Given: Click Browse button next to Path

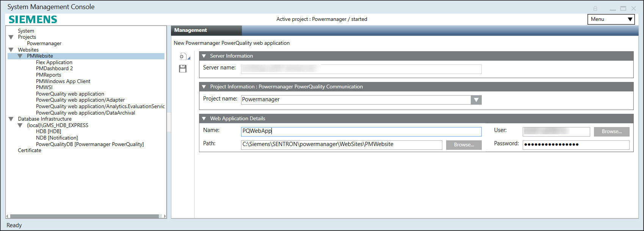Looking at the screenshot, I should coord(464,145).
